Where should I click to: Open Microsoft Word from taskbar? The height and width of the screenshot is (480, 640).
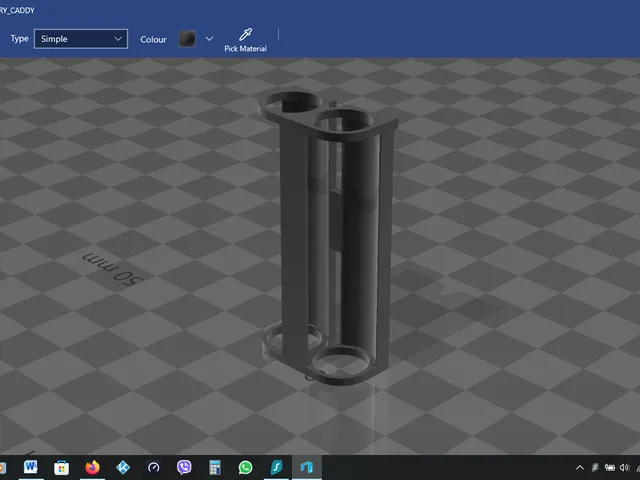[31, 467]
